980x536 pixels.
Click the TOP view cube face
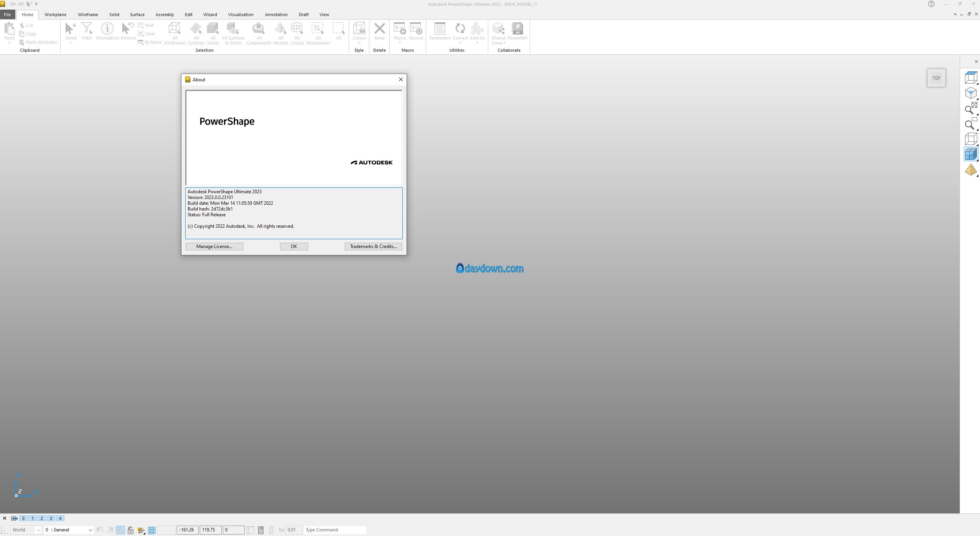tap(936, 78)
